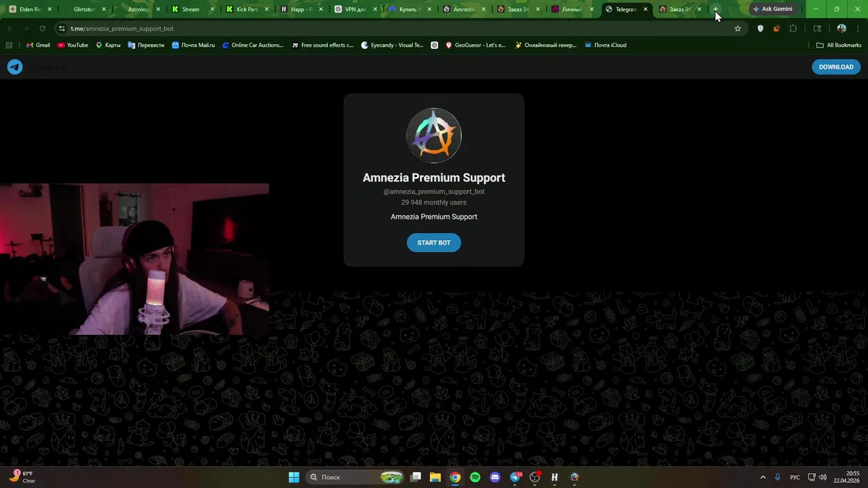Screen dimensions: 868x488
Task: Open the Карты bookmark
Action: pos(108,45)
